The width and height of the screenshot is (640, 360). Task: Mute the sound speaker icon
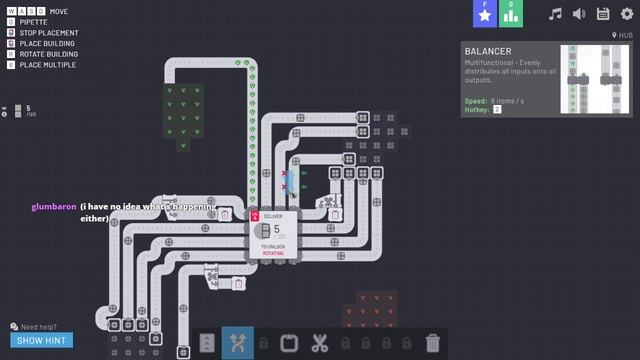click(579, 14)
